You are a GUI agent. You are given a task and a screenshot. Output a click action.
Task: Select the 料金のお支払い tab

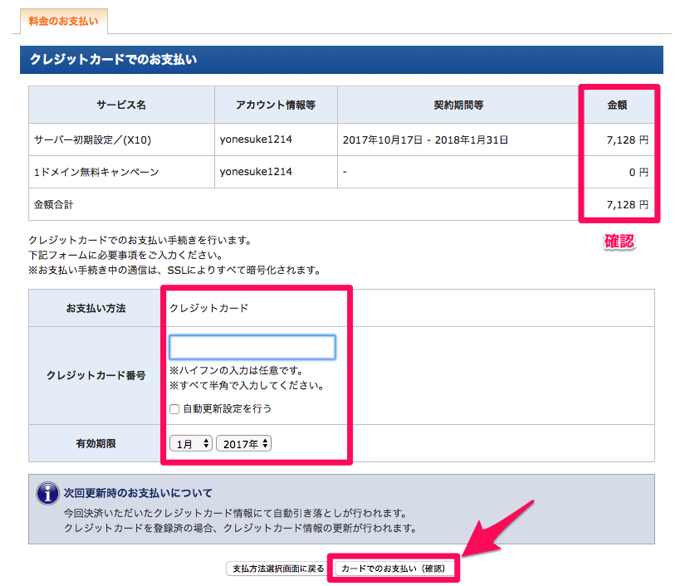[63, 20]
